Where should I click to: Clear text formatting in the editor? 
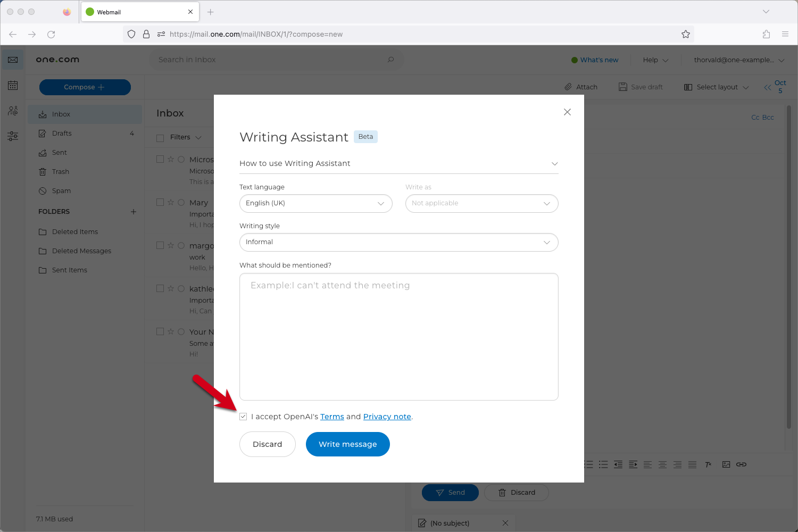(x=708, y=464)
